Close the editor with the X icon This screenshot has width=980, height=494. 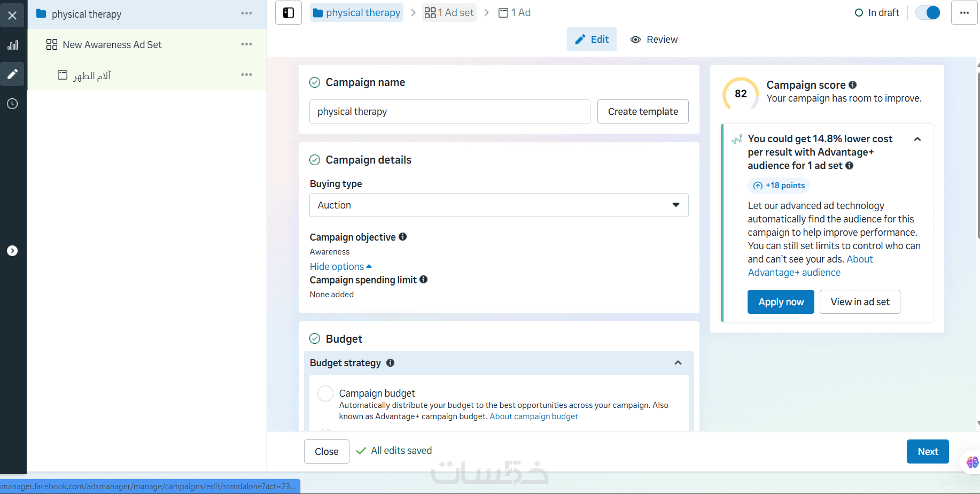tap(12, 16)
